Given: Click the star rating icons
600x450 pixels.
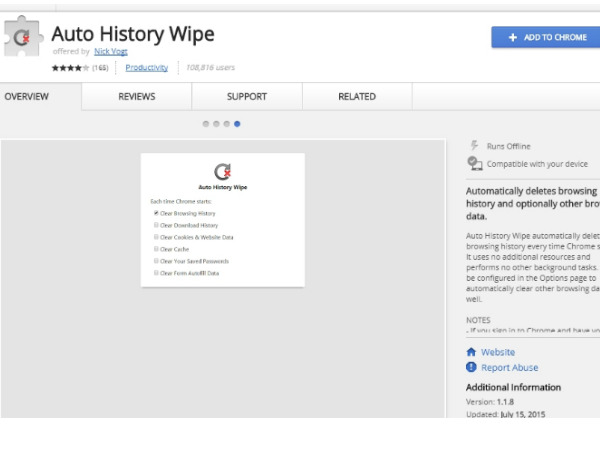Looking at the screenshot, I should coord(70,68).
